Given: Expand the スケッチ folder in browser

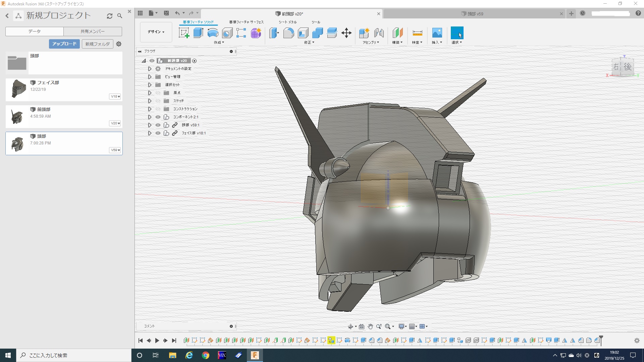Looking at the screenshot, I should coord(150,101).
